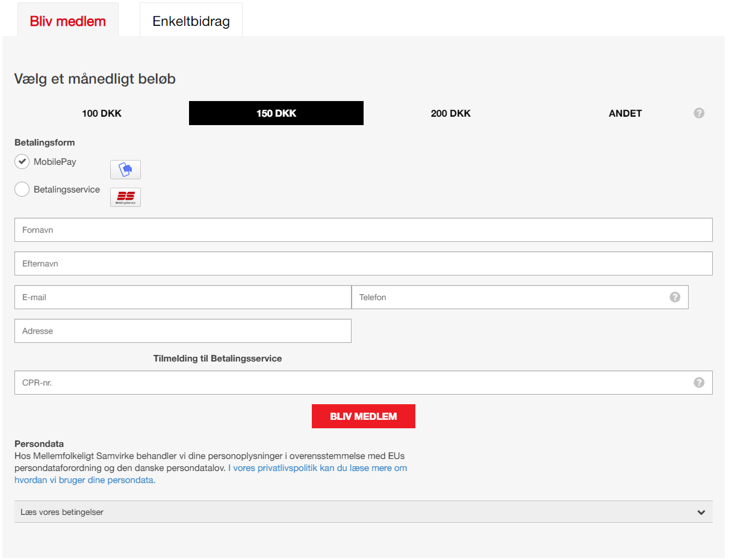The height and width of the screenshot is (560, 729).
Task: Click the Tilmelding til Betalingsservice heading
Action: pos(218,358)
